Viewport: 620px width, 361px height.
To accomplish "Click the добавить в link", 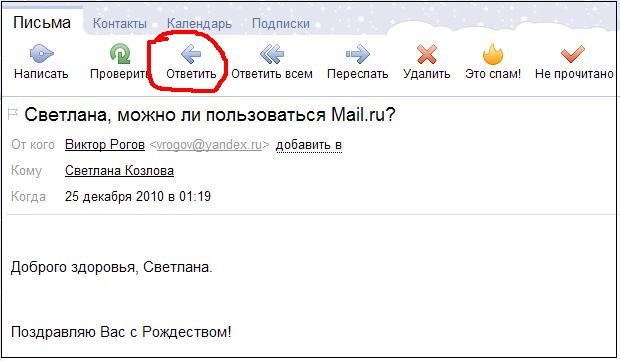I will click(308, 145).
